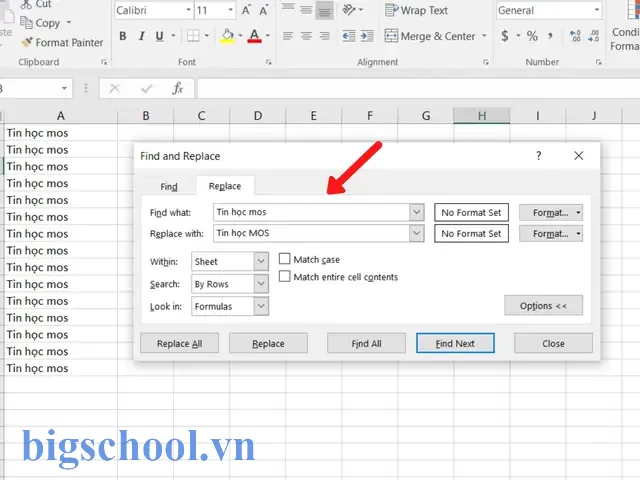Expand the Name Box dropdown arrow

click(64, 88)
